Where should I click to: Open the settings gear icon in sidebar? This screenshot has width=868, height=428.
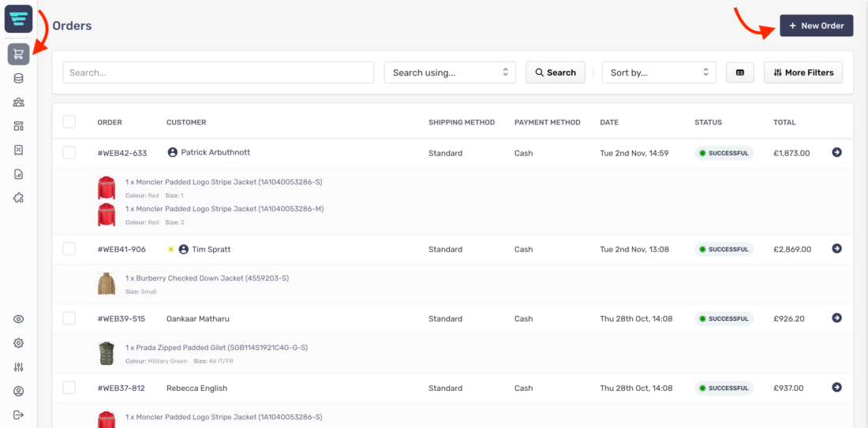pyautogui.click(x=18, y=343)
